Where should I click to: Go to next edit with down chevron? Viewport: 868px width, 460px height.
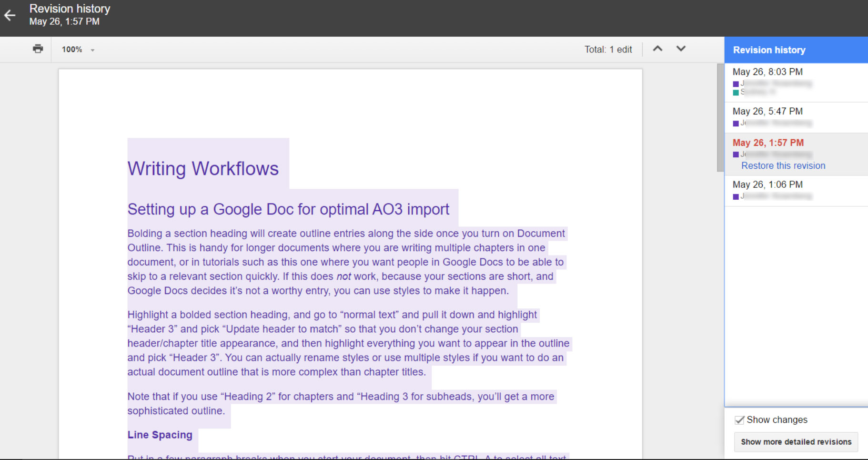681,49
